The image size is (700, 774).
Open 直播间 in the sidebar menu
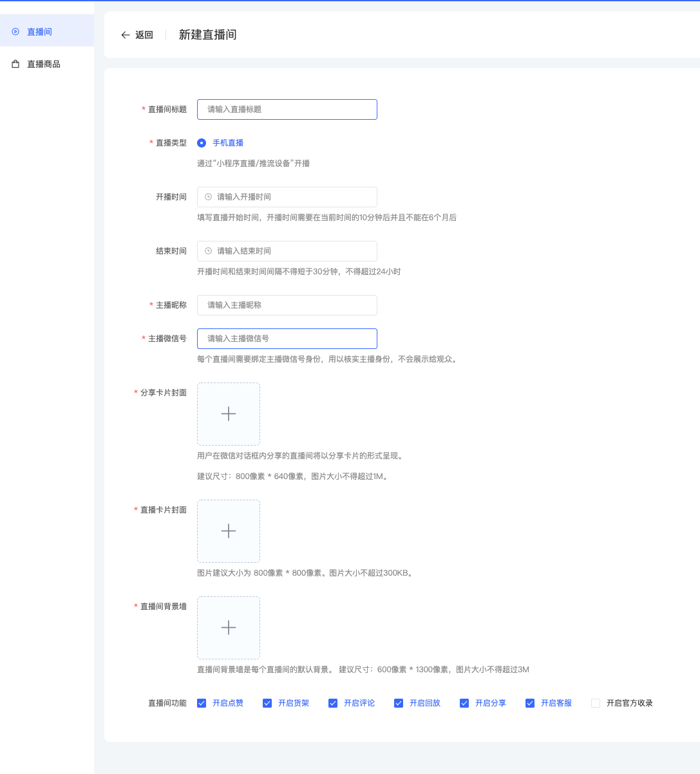pos(39,32)
